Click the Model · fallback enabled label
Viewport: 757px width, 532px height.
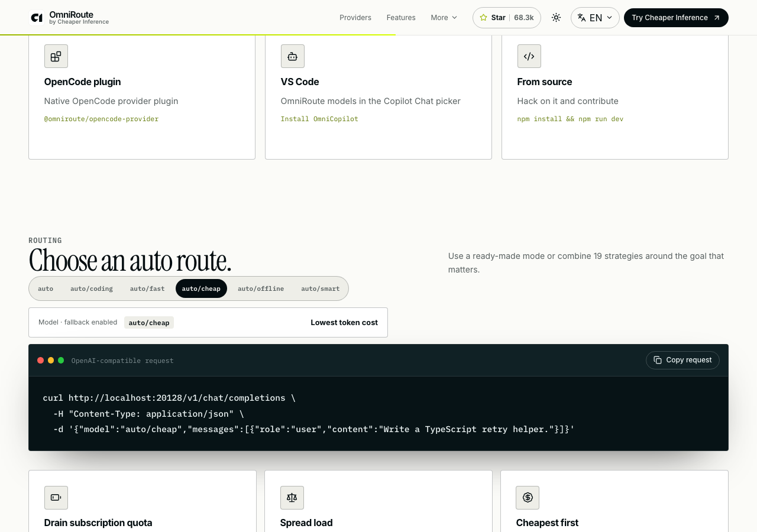pyautogui.click(x=77, y=322)
